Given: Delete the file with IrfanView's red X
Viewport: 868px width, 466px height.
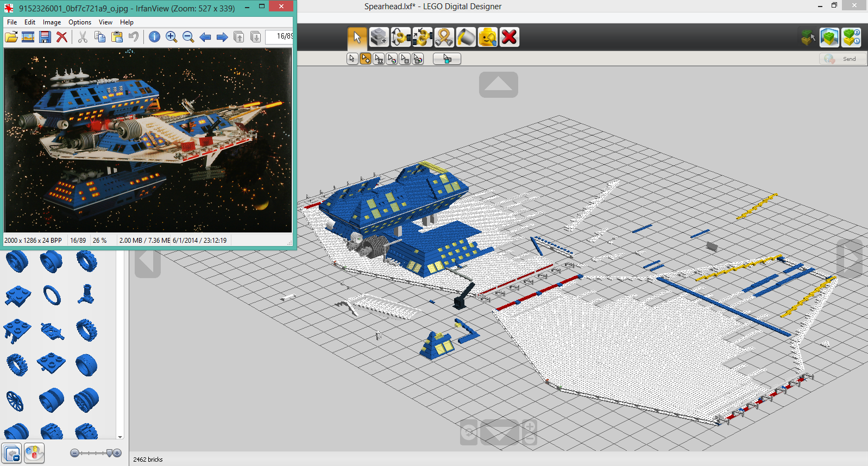Looking at the screenshot, I should pyautogui.click(x=62, y=37).
